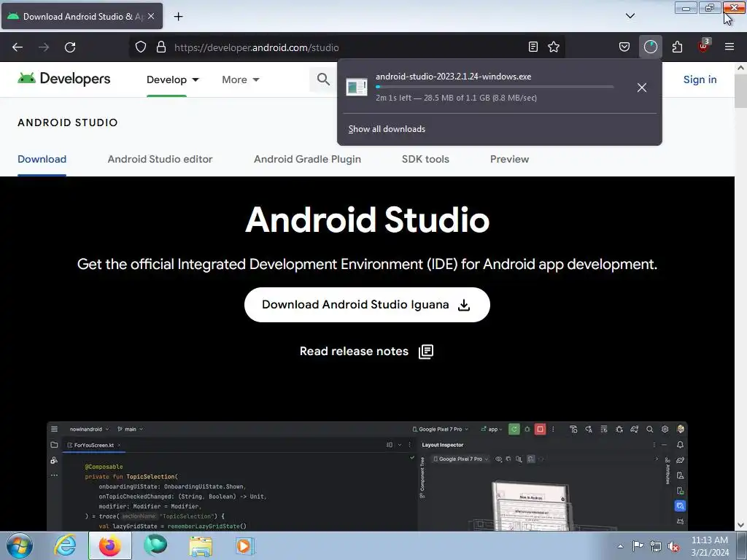Click the Android Developers logo
Viewport: 747px width, 560px height.
click(x=64, y=79)
